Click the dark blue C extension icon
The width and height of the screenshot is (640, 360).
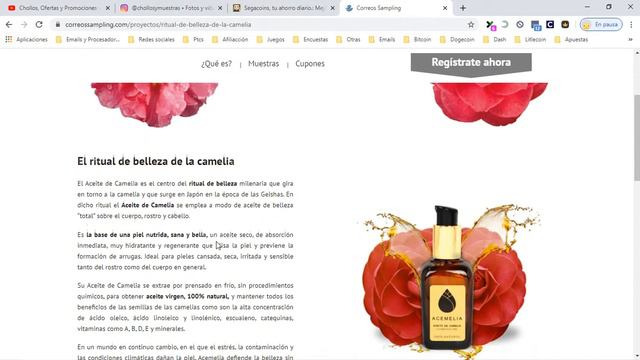[550, 24]
